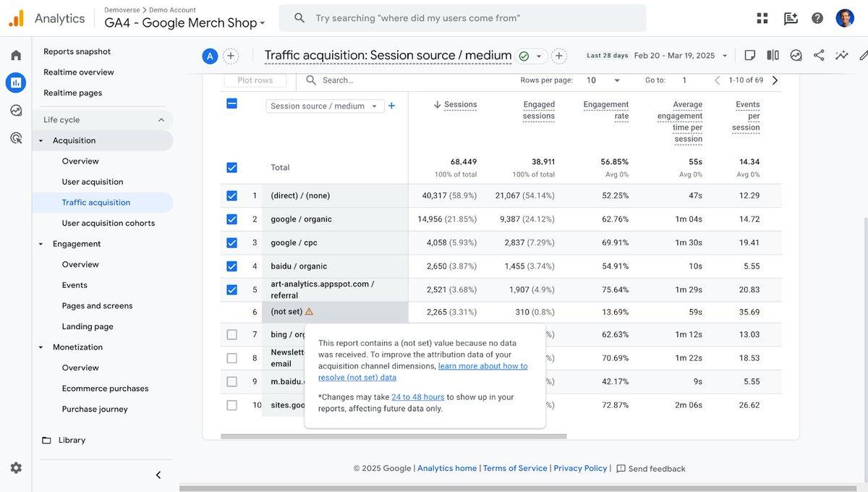Check the row 10 sites.google checkbox
868x492 pixels.
click(x=231, y=405)
